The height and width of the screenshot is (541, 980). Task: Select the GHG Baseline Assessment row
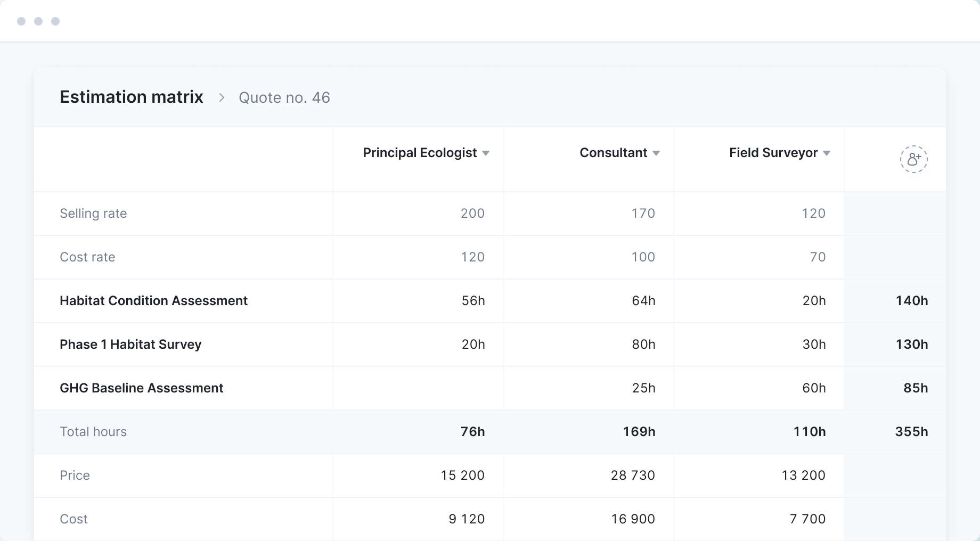[x=141, y=388]
